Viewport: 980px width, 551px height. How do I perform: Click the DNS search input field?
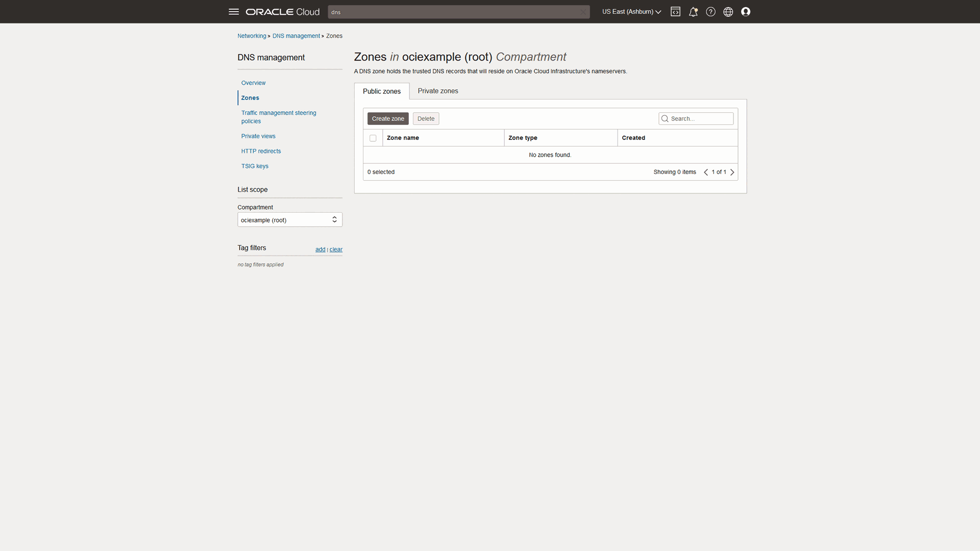(458, 11)
